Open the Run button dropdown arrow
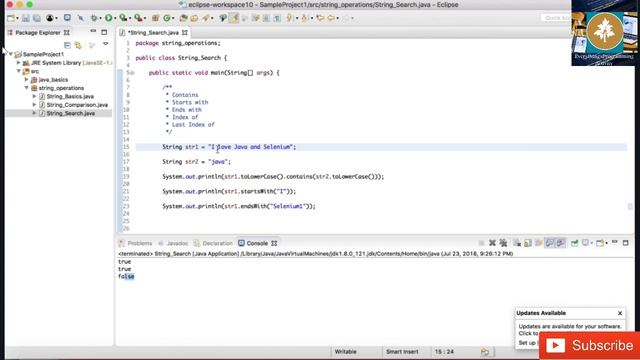 tap(115, 18)
